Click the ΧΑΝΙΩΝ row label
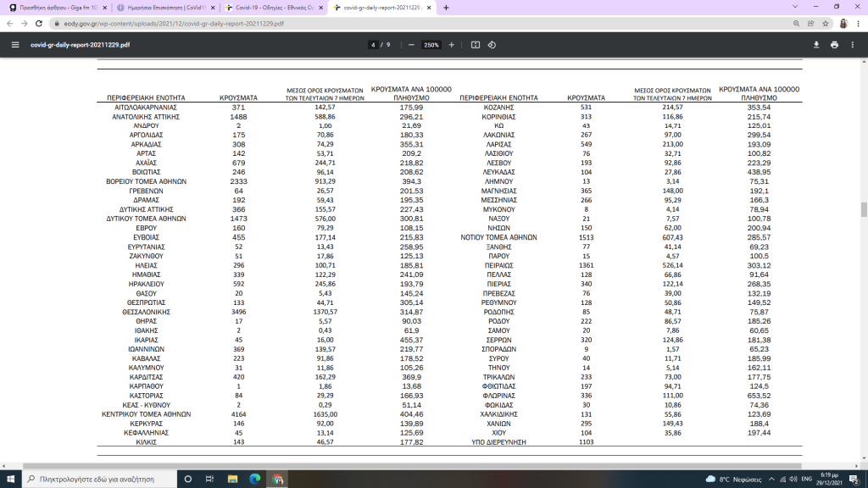This screenshot has width=868, height=488. pyautogui.click(x=498, y=424)
